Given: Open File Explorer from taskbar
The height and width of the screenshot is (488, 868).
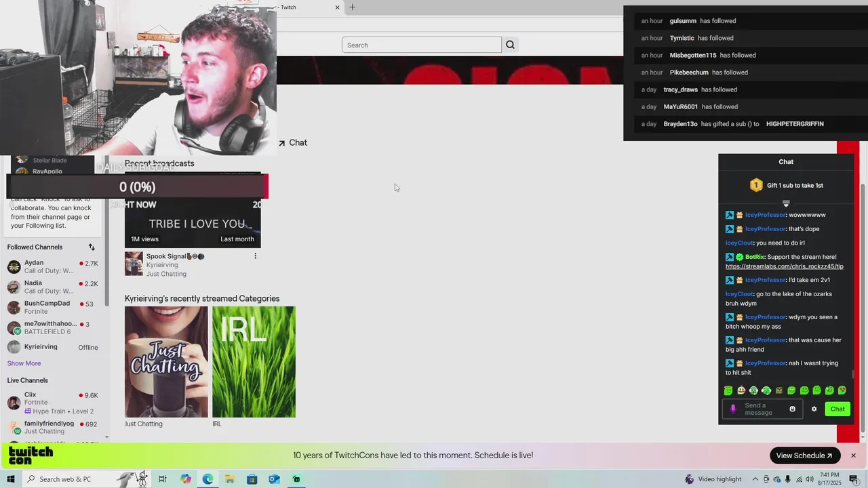Looking at the screenshot, I should pyautogui.click(x=230, y=479).
